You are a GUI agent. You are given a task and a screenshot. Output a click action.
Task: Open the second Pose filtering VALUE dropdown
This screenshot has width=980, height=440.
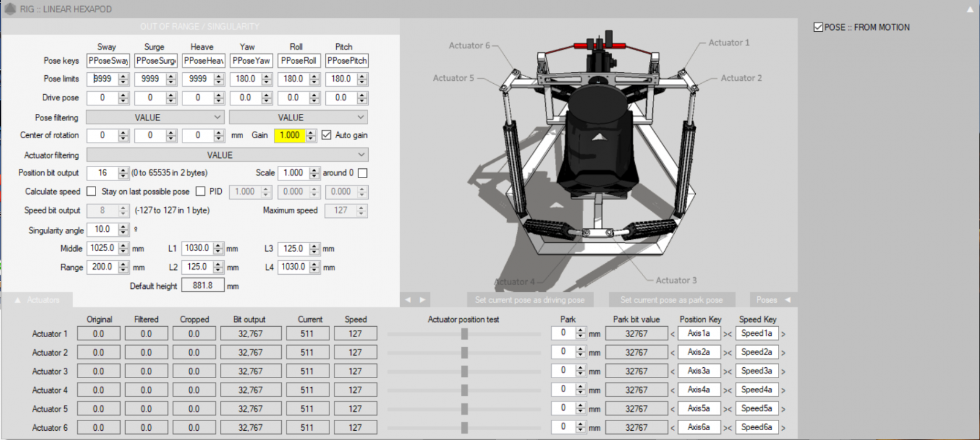tap(298, 117)
